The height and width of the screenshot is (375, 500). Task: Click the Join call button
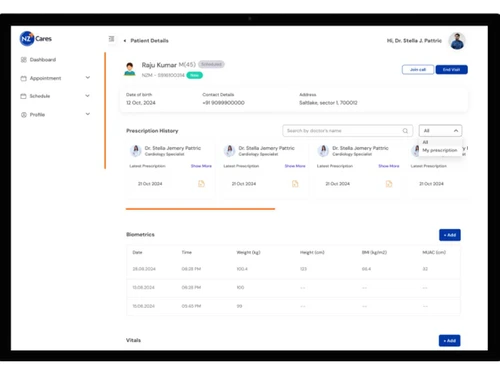pyautogui.click(x=418, y=70)
